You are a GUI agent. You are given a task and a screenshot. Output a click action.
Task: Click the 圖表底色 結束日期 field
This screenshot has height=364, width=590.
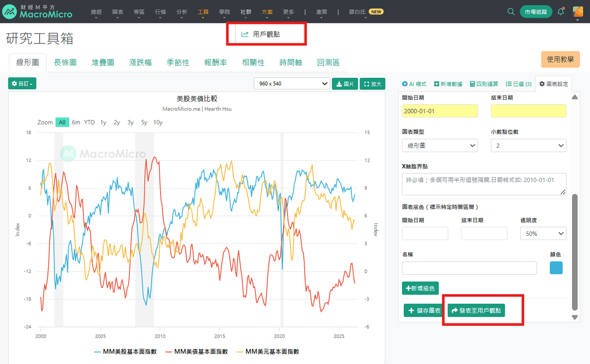(484, 233)
